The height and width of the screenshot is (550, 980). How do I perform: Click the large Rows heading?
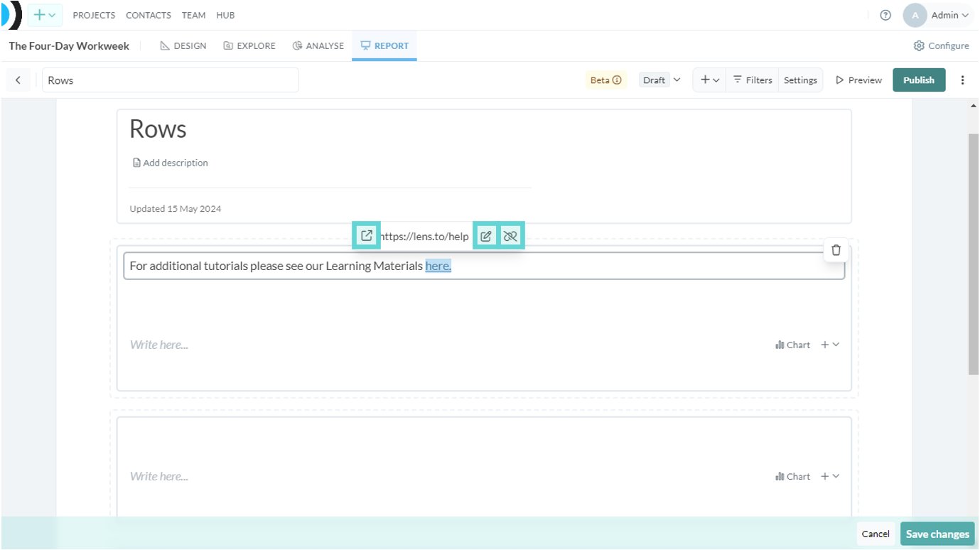(158, 129)
